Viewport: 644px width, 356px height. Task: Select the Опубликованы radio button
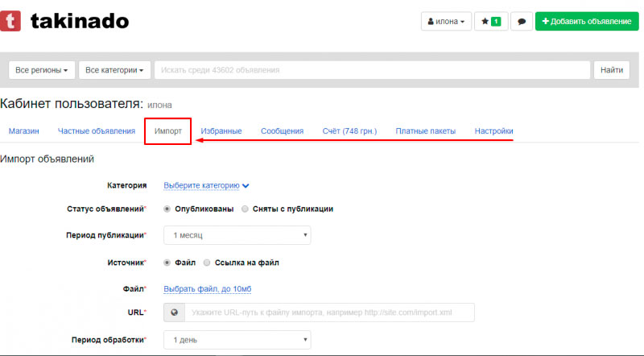pos(167,209)
